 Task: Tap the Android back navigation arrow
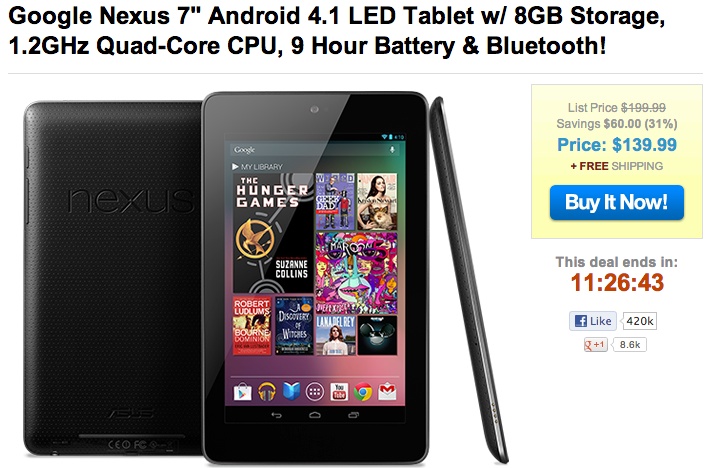click(277, 415)
